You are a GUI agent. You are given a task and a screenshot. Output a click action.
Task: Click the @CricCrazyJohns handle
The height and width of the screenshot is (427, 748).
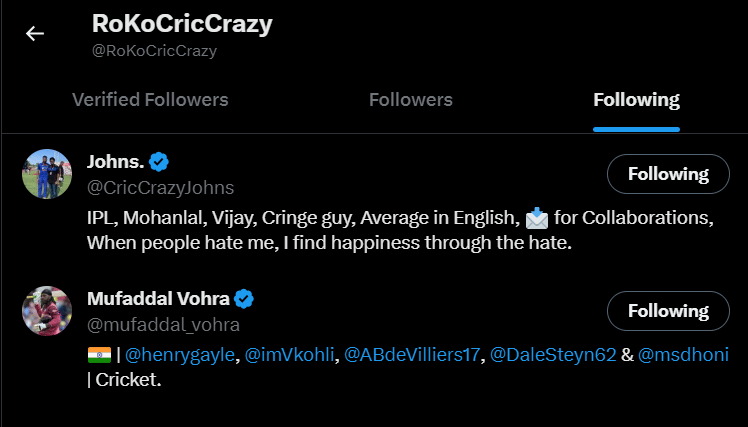tap(161, 187)
